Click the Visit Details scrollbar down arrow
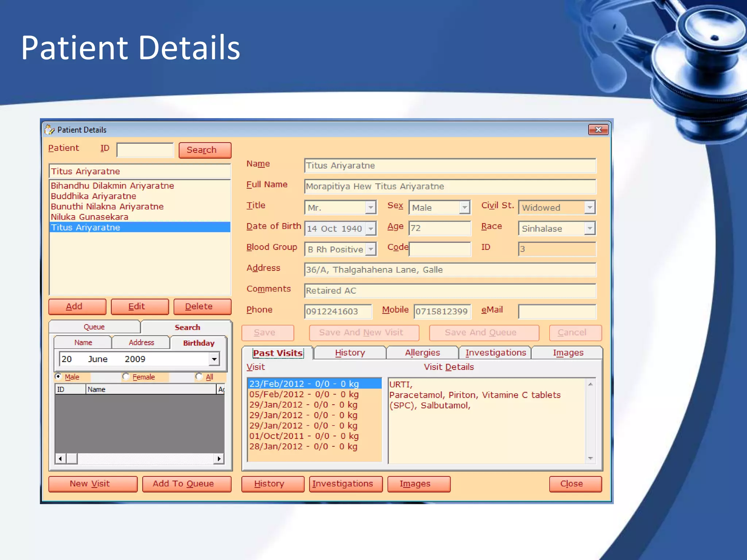This screenshot has height=560, width=747. pos(590,459)
